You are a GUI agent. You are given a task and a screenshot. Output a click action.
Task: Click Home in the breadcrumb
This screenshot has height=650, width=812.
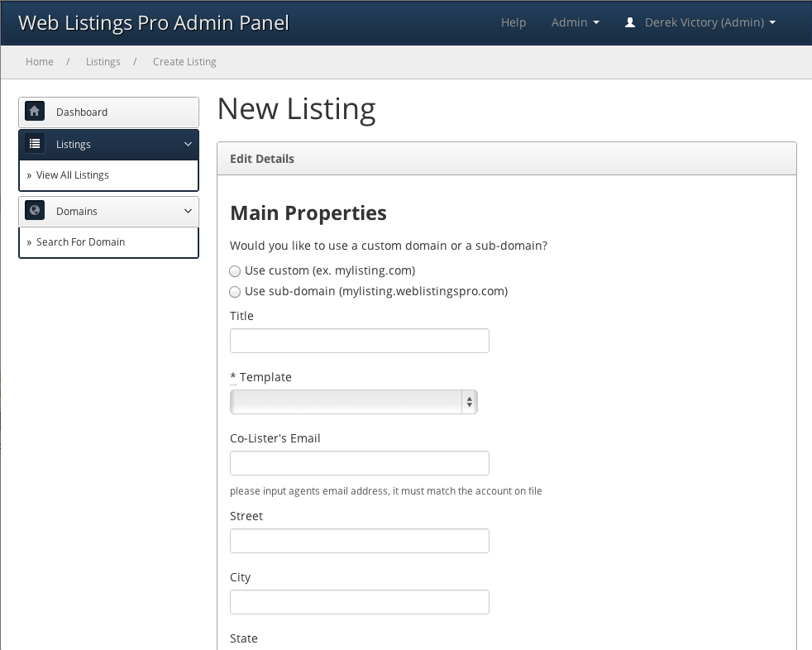click(39, 61)
